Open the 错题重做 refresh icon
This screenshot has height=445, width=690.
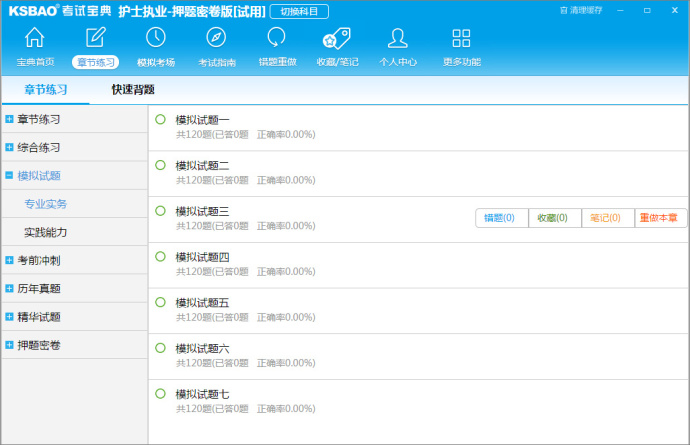276,38
